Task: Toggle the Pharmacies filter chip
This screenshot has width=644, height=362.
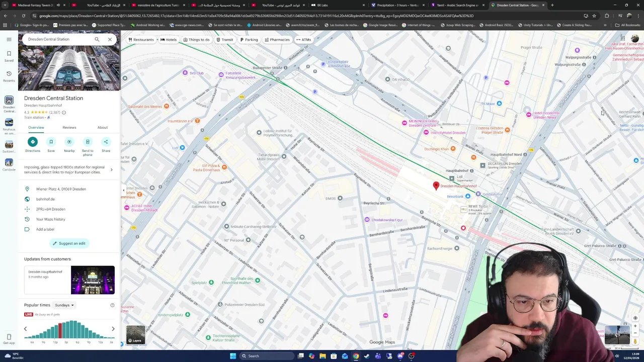Action: coord(277,40)
